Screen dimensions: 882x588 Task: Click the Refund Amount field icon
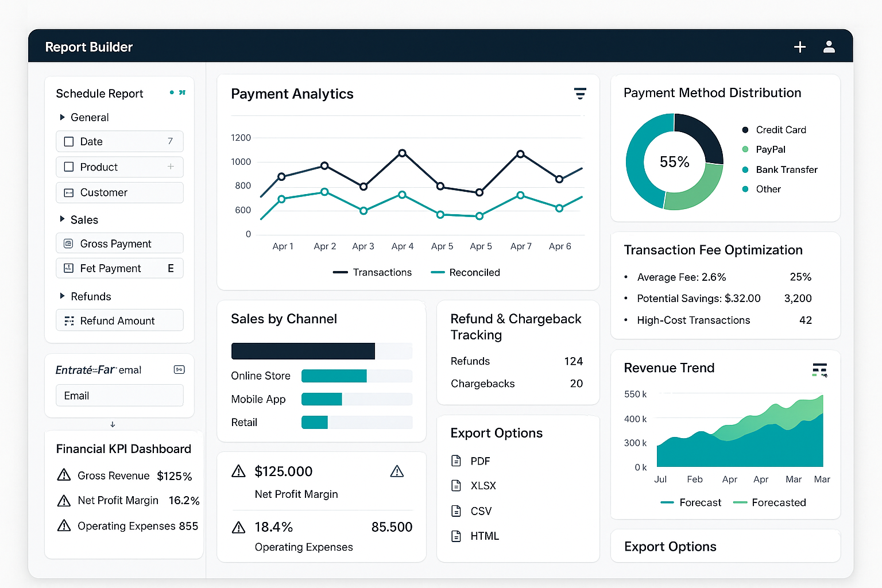point(68,320)
